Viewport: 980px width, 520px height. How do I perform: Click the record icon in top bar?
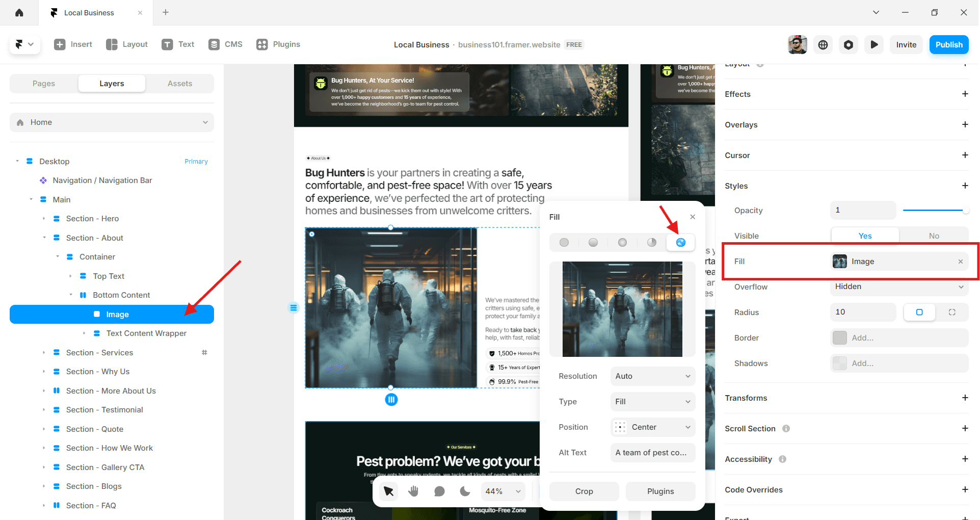848,45
